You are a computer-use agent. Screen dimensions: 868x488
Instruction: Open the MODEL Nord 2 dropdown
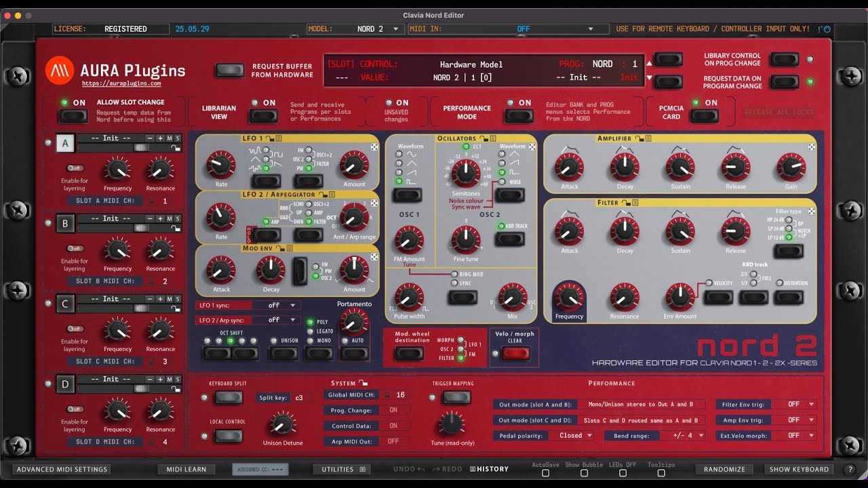pyautogui.click(x=355, y=29)
